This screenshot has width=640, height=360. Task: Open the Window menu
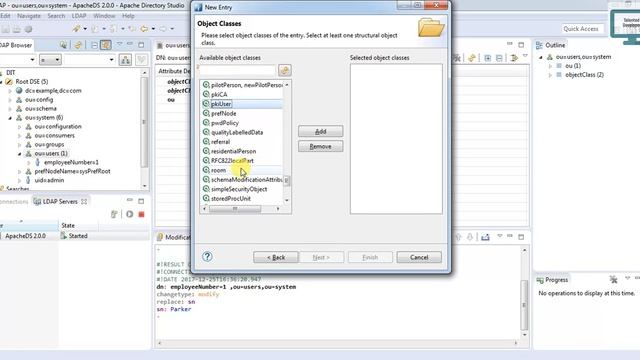click(x=104, y=16)
